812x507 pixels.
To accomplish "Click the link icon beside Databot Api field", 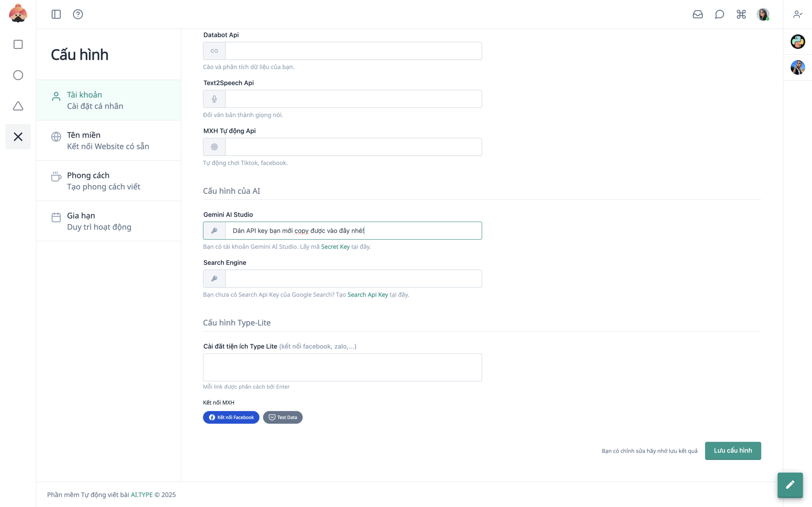I will (x=214, y=51).
